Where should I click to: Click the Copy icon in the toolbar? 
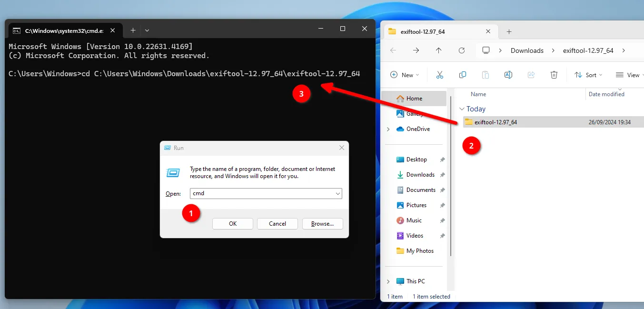coord(462,75)
